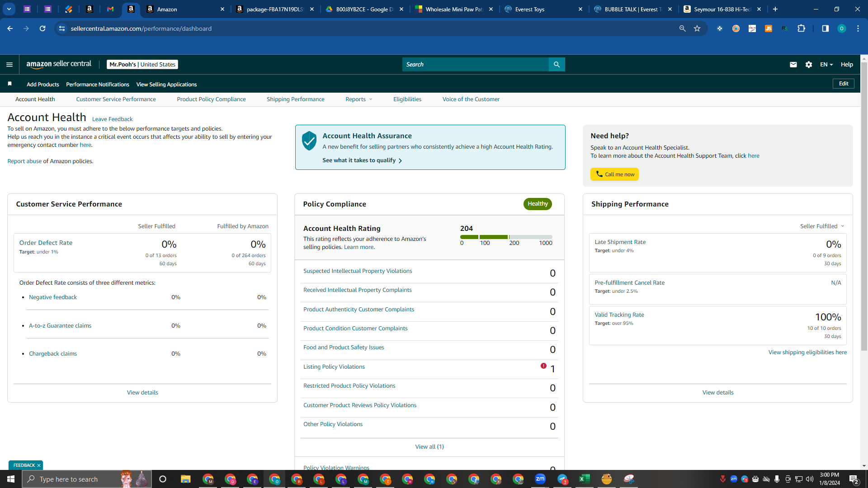
Task: Click the Listing Policy Violations red alert icon
Action: (x=543, y=366)
